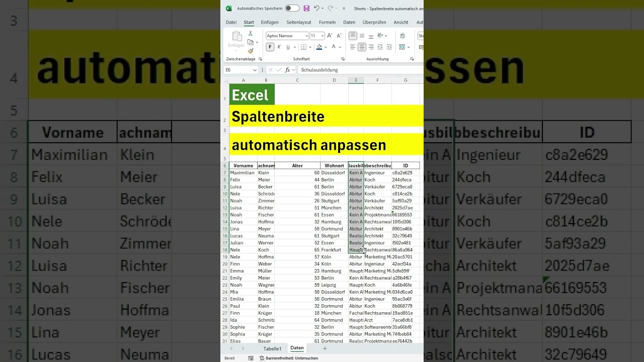Select the Wohnort header cell
The image size is (644, 362).
pos(334,165)
